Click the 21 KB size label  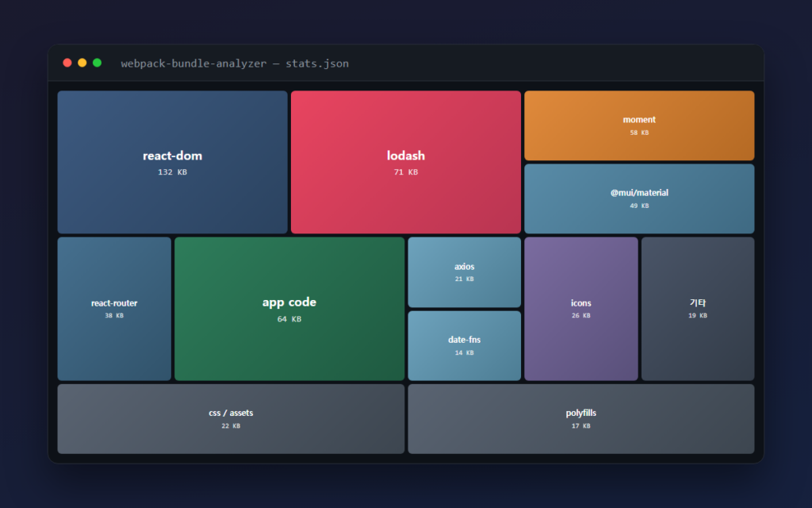click(x=465, y=279)
